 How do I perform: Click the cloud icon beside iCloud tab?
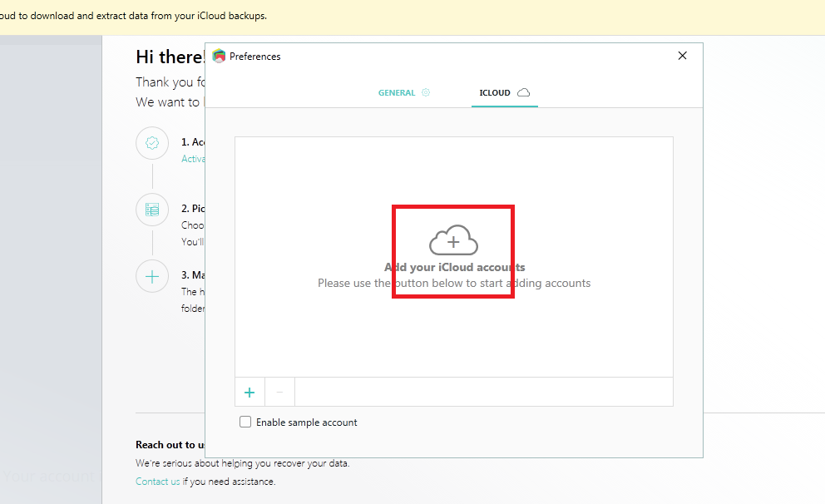click(x=523, y=92)
